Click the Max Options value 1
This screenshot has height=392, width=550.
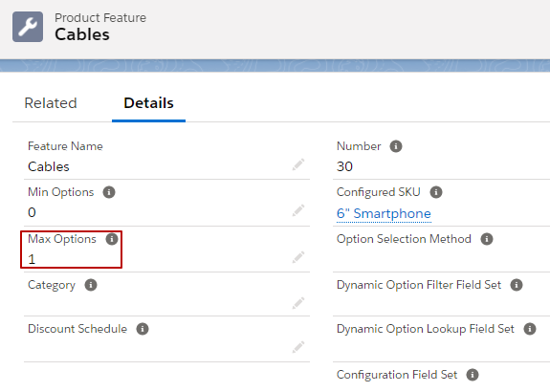(x=32, y=259)
